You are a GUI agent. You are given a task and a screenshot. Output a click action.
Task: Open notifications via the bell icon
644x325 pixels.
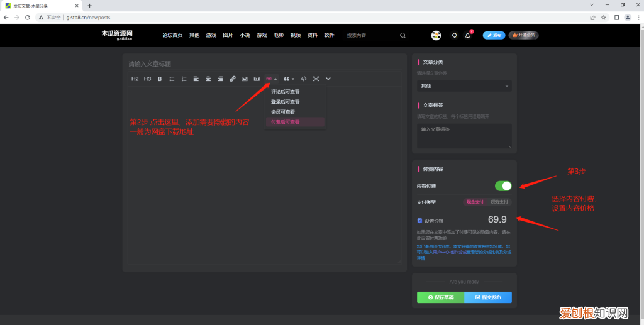[x=467, y=36]
